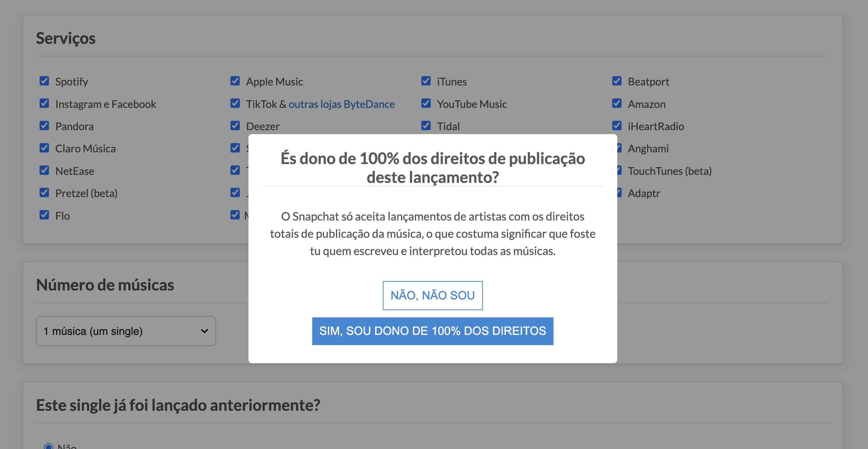Toggle the Amazon checkbox
The height and width of the screenshot is (449, 868).
pos(617,103)
